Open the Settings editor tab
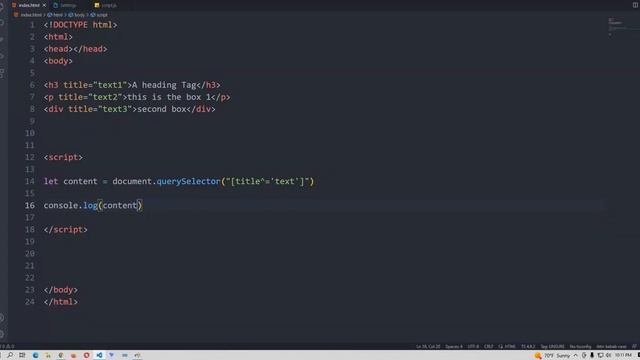 [x=65, y=5]
